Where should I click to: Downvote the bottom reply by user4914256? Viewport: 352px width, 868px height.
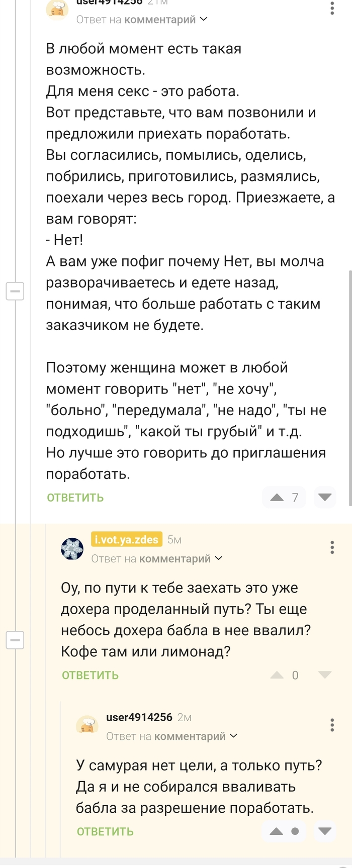coord(325,831)
